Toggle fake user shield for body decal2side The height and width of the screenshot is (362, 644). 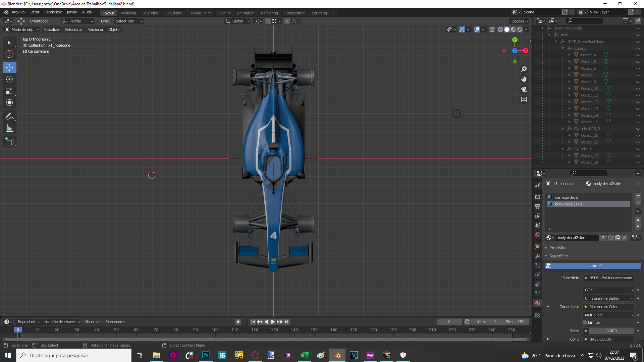[x=611, y=238]
